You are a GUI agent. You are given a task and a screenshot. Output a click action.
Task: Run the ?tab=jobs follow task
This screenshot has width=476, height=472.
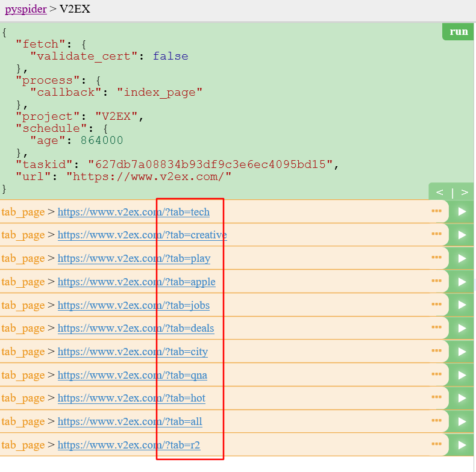pyautogui.click(x=462, y=305)
